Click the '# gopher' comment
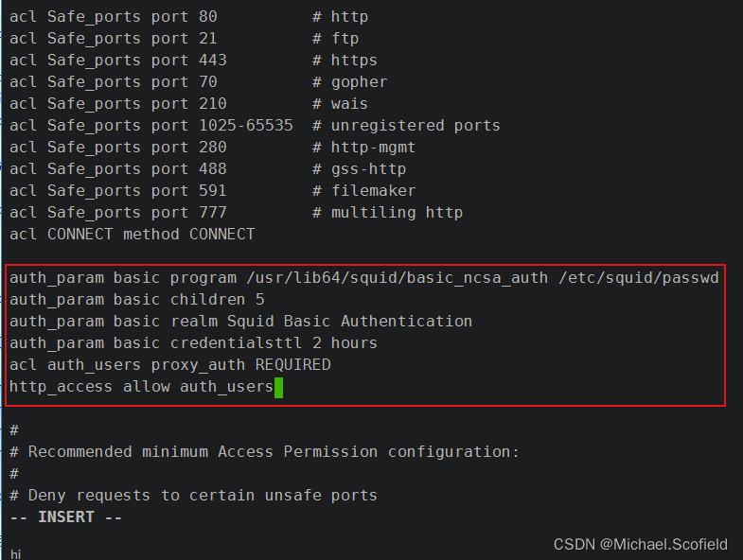743x560 pixels. point(349,82)
